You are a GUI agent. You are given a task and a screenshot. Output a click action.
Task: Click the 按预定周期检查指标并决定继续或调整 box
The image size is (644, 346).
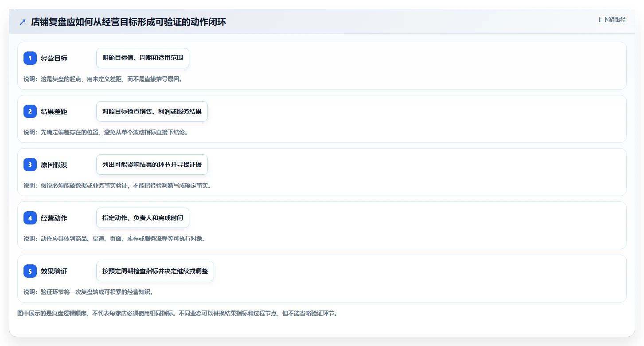pyautogui.click(x=155, y=271)
